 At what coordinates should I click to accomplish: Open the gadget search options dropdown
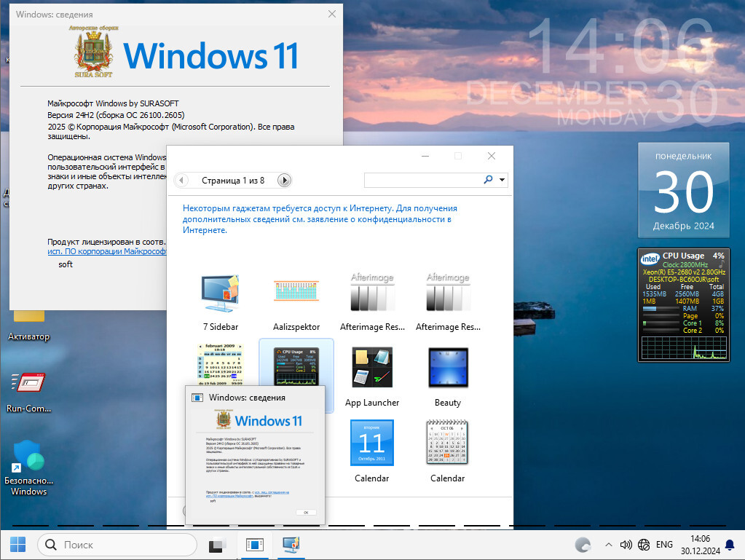click(x=502, y=180)
